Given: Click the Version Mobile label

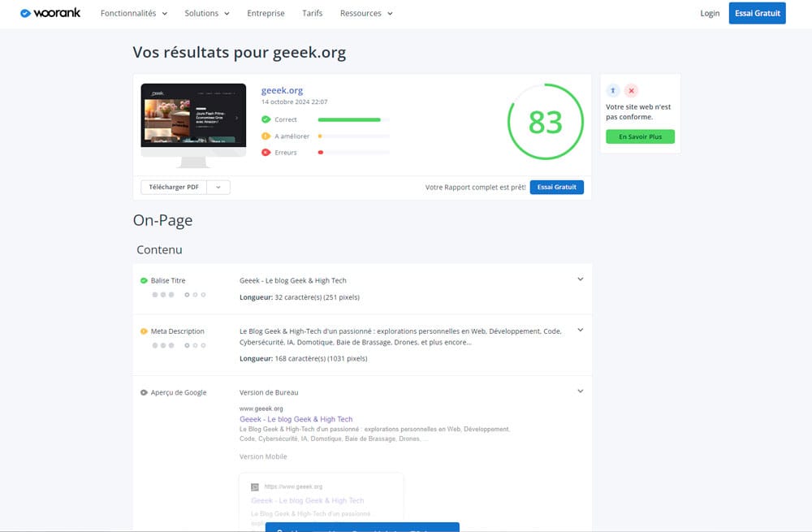Looking at the screenshot, I should [263, 457].
